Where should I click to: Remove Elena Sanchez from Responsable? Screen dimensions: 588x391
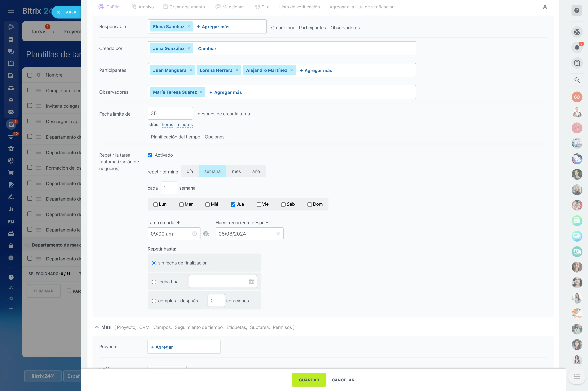point(189,26)
